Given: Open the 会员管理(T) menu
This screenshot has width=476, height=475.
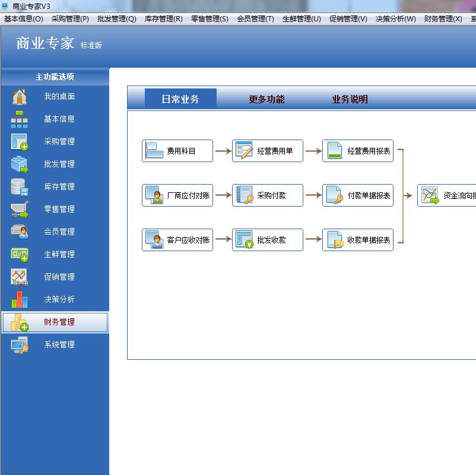Looking at the screenshot, I should (x=256, y=19).
